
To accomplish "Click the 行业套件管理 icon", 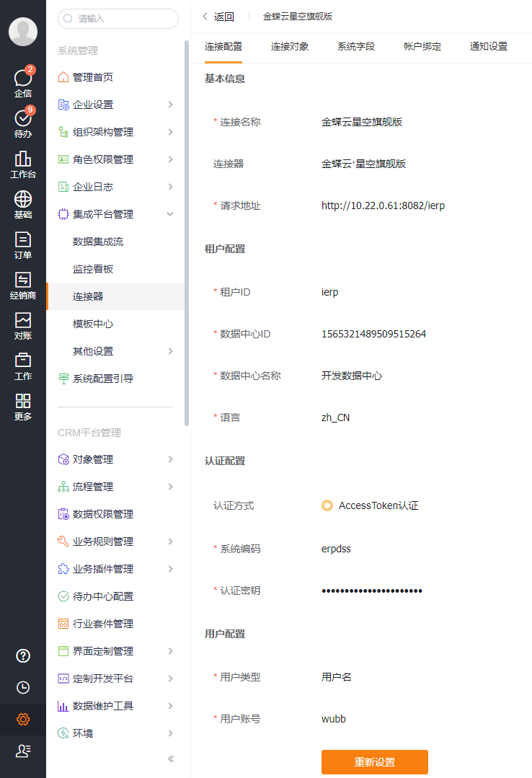I will [63, 624].
